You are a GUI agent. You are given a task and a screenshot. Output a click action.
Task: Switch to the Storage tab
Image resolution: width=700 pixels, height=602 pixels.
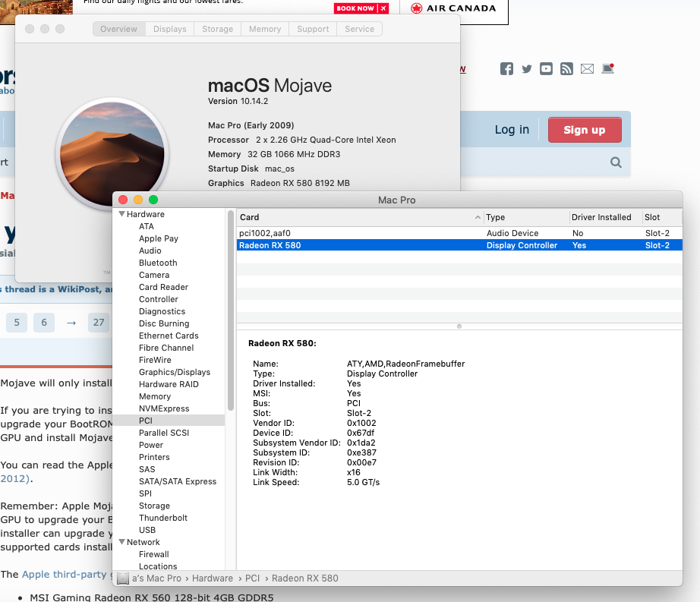coord(217,29)
